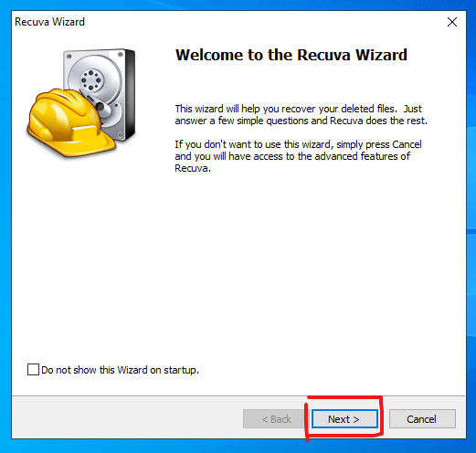Viewport: 476px width, 453px height.
Task: Tick the Do not show this Wizard checkbox
Action: point(33,370)
